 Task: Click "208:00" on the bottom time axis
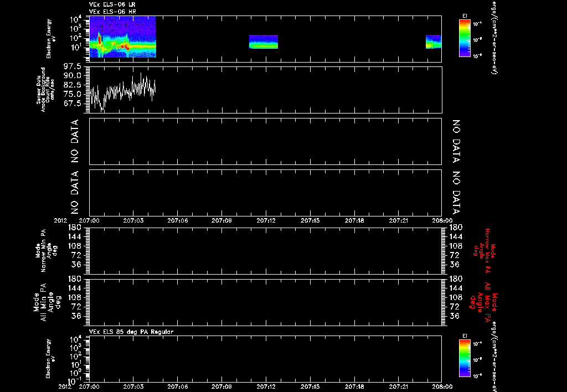tap(442, 386)
